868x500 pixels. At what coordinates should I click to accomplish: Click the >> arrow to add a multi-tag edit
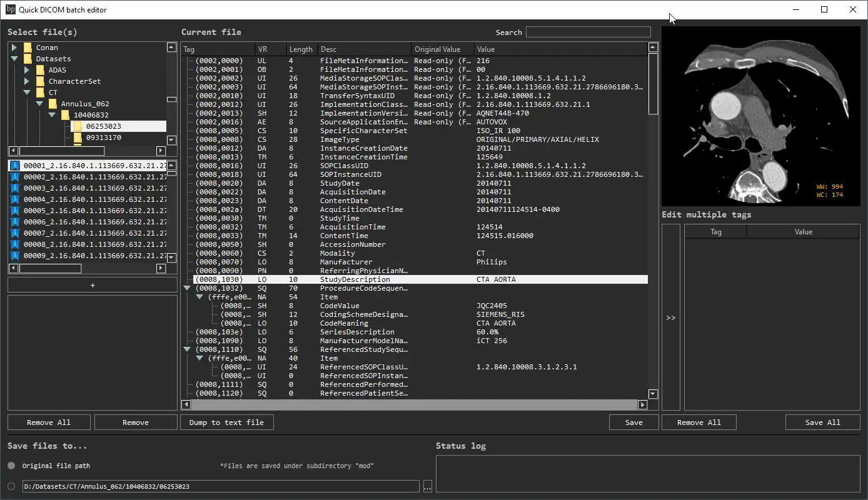coord(670,317)
